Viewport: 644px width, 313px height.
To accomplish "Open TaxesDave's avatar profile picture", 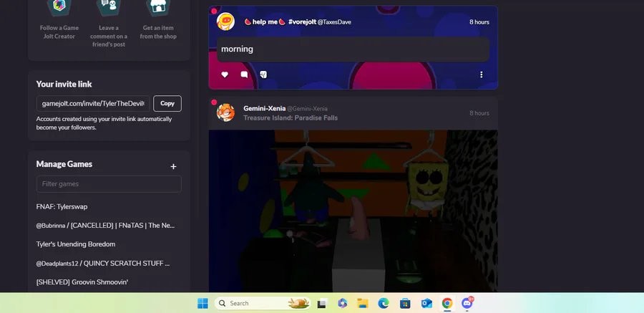I will tap(225, 21).
